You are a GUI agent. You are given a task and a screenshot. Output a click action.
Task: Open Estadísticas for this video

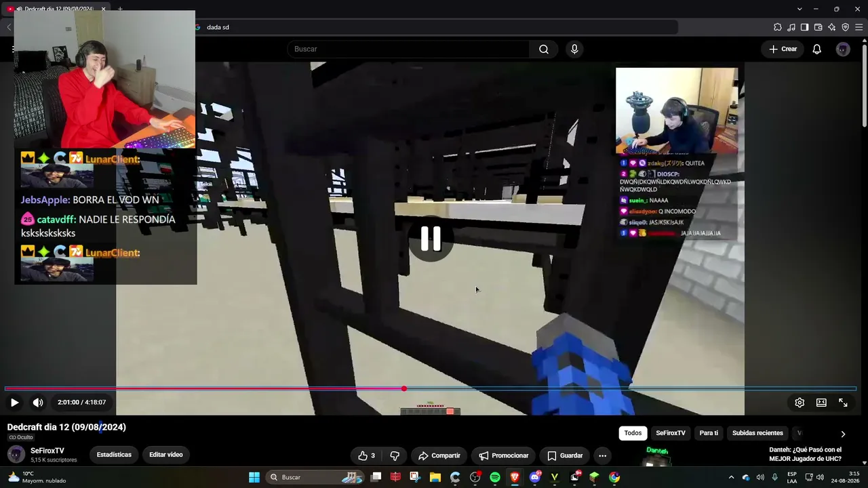point(114,455)
